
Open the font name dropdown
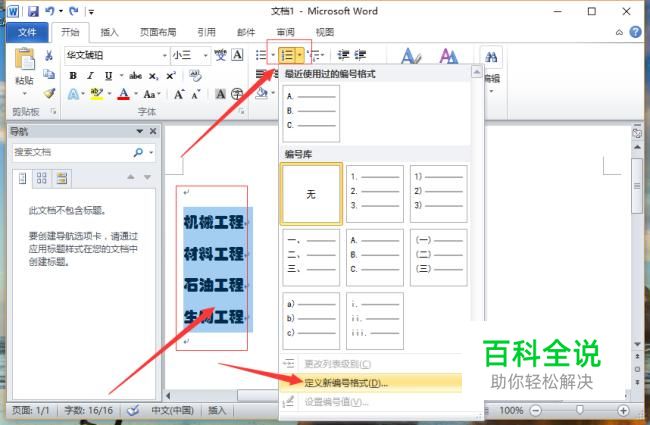click(x=165, y=55)
